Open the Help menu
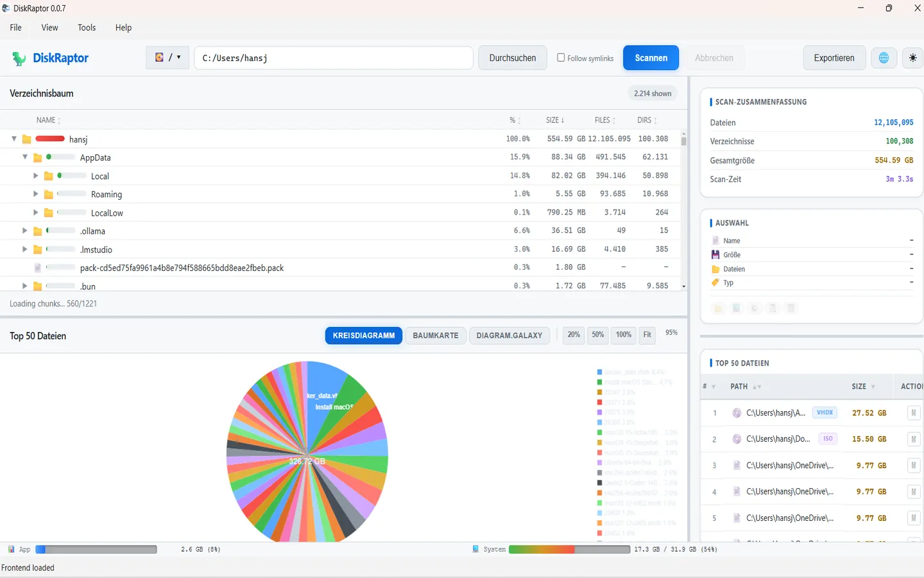This screenshot has height=578, width=924. [123, 28]
